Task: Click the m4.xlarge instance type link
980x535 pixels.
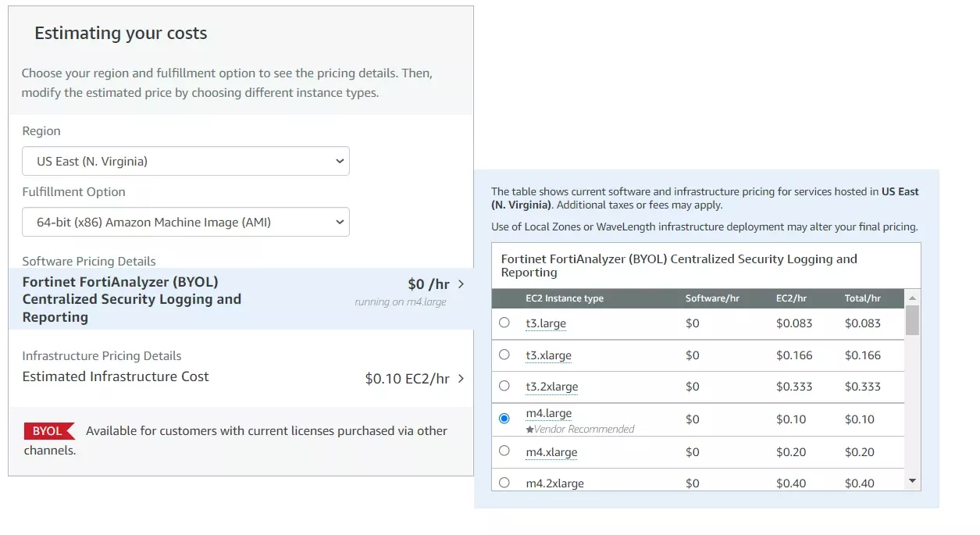Action: [552, 452]
